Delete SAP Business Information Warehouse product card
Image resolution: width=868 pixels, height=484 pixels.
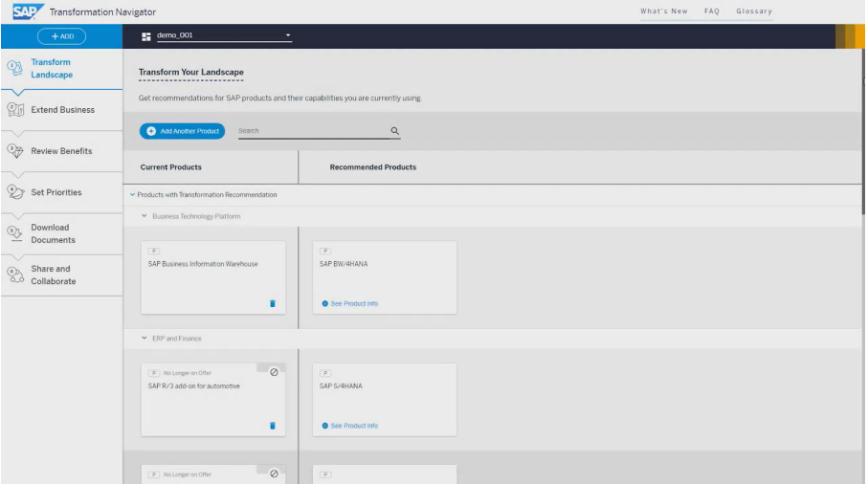[272, 303]
